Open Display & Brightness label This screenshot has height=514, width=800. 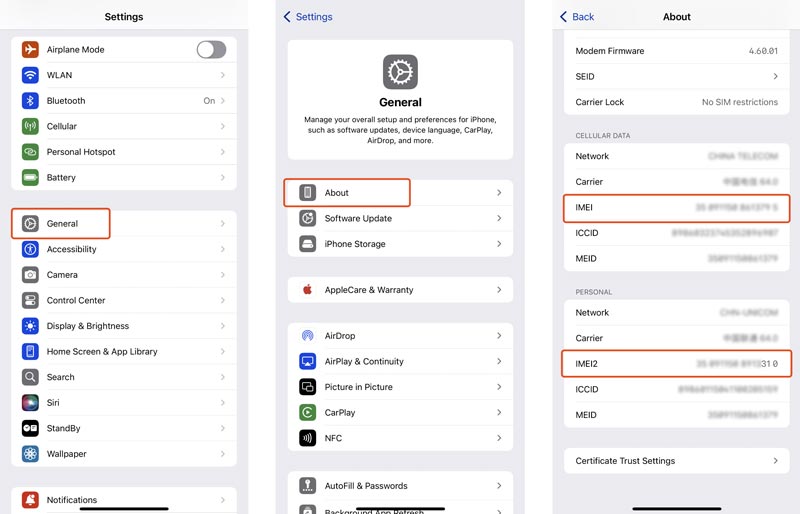(88, 326)
